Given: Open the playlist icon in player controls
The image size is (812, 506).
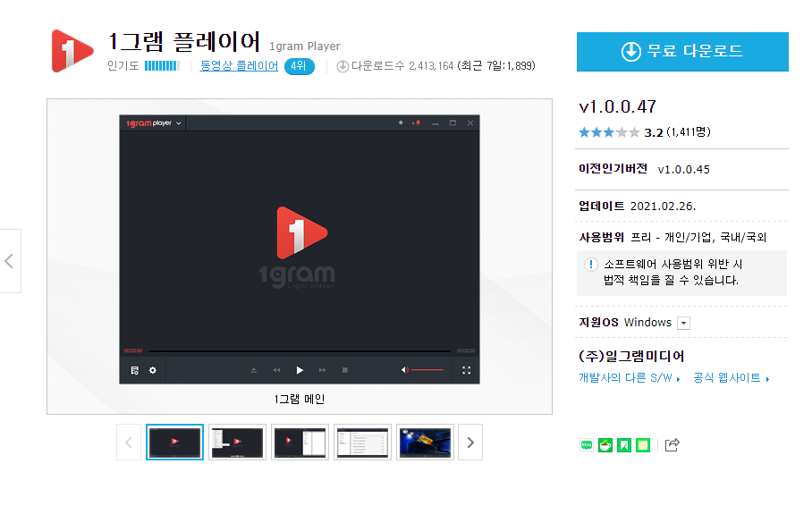Looking at the screenshot, I should (135, 370).
